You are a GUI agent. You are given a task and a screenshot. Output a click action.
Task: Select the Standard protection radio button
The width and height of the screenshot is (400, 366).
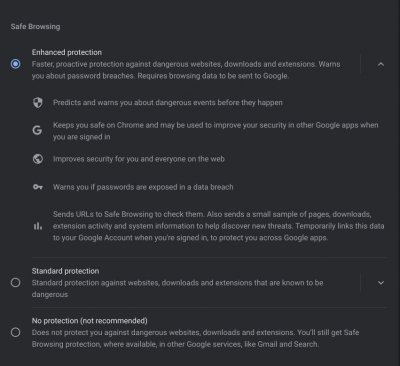tap(15, 283)
